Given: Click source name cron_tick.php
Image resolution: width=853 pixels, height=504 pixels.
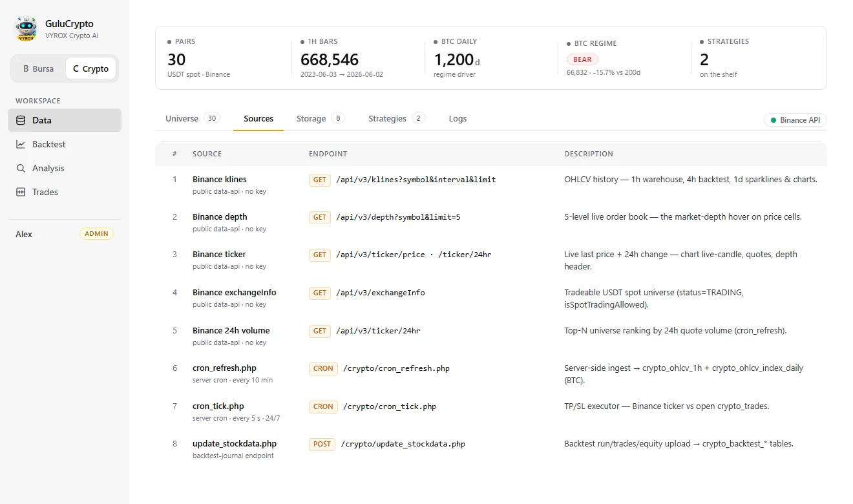Looking at the screenshot, I should 218,406.
